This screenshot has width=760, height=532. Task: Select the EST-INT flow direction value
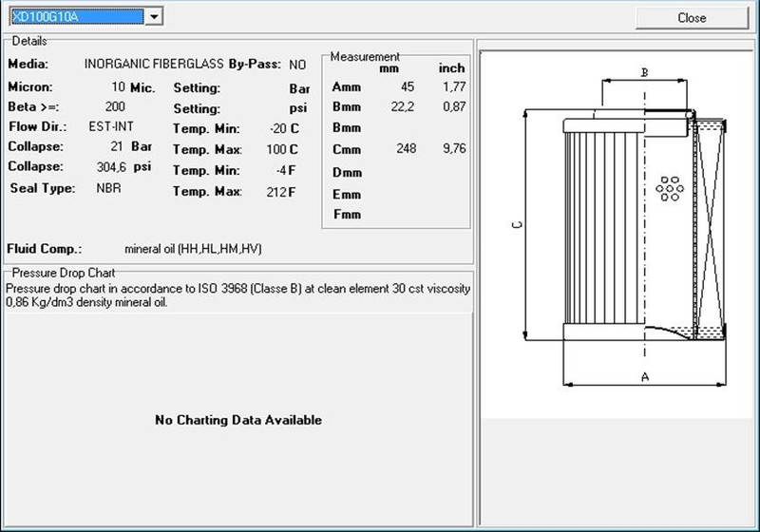tap(109, 126)
